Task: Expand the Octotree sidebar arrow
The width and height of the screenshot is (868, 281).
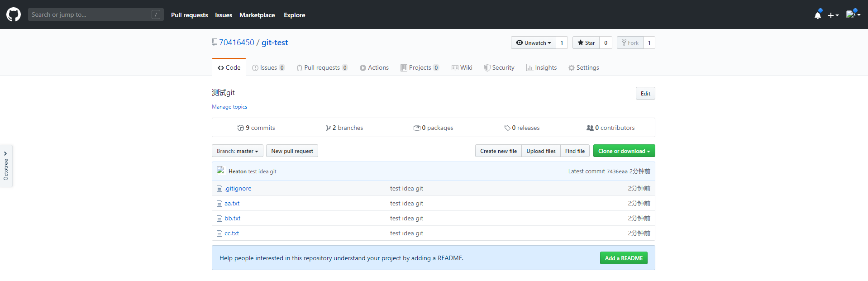Action: tap(5, 153)
